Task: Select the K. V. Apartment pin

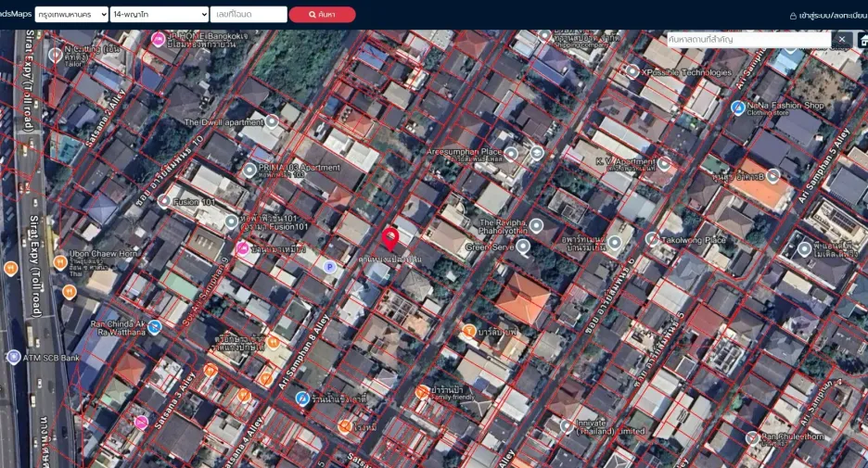Action: click(664, 163)
